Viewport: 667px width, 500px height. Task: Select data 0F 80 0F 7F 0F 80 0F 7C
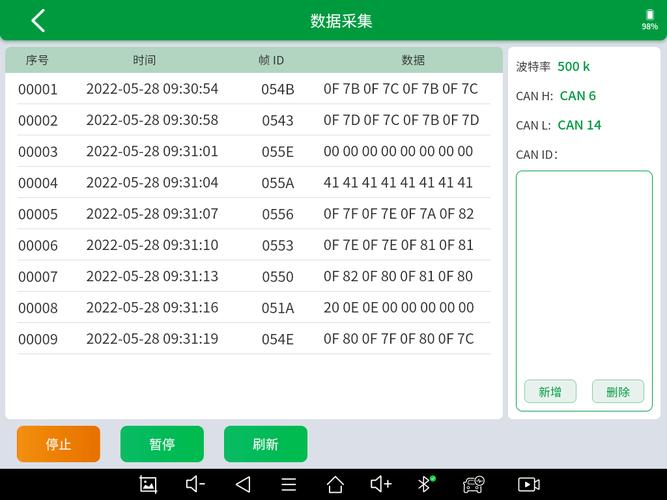tap(399, 339)
